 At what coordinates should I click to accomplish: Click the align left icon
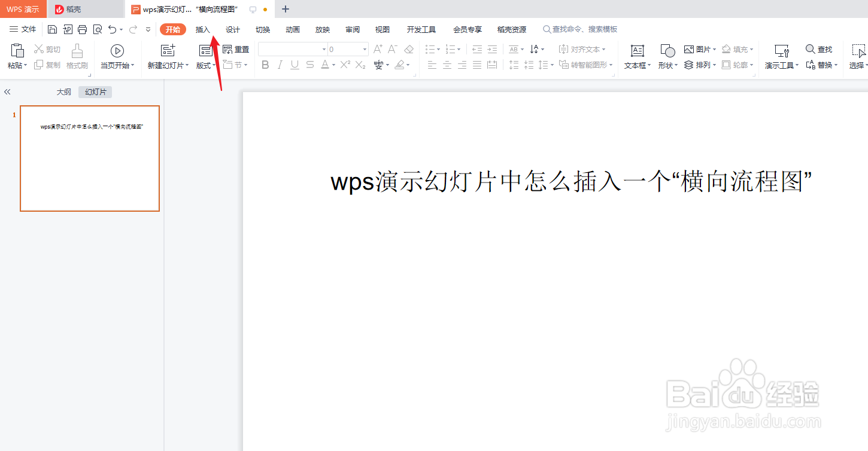point(432,65)
